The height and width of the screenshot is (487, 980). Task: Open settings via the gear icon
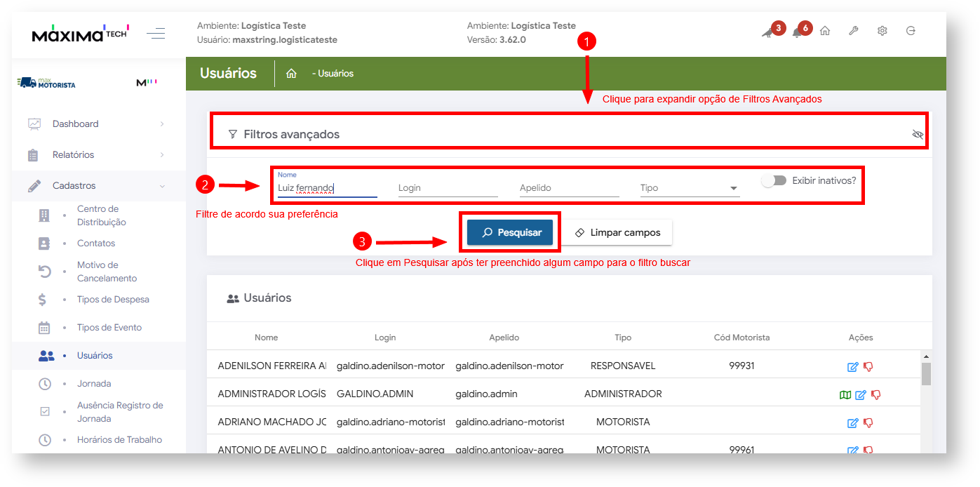(882, 31)
